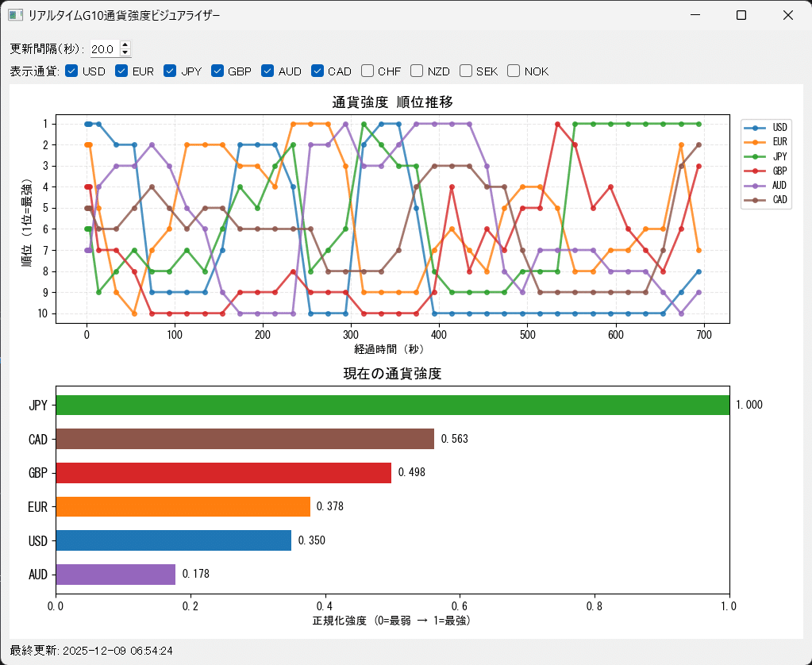The height and width of the screenshot is (665, 812).
Task: Click the purple AUD strength bar
Action: [115, 575]
